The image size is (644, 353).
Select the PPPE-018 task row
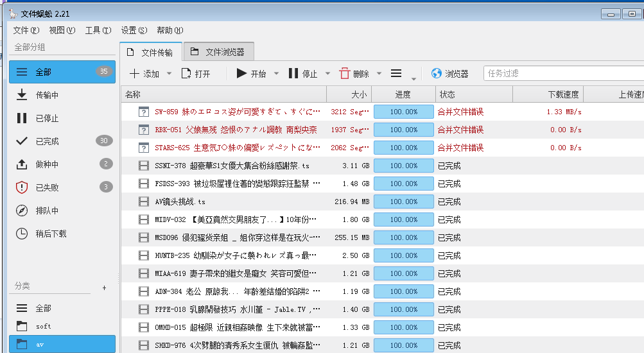[383, 309]
